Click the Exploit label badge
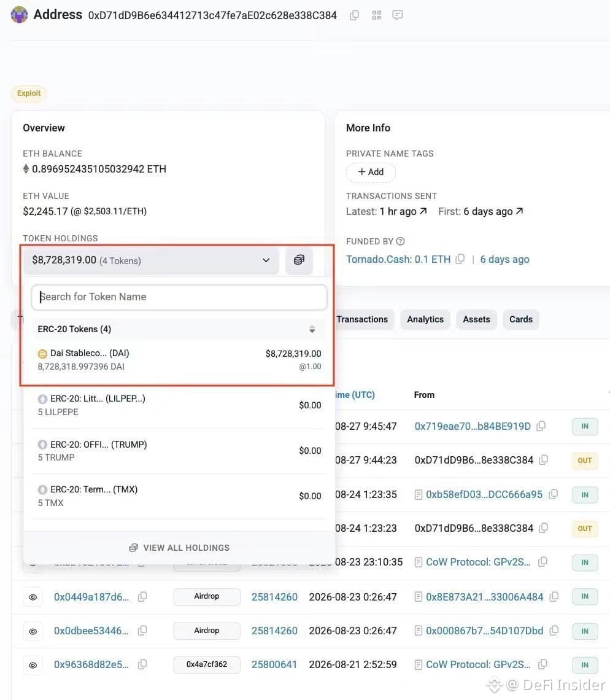The width and height of the screenshot is (610, 700). click(29, 93)
